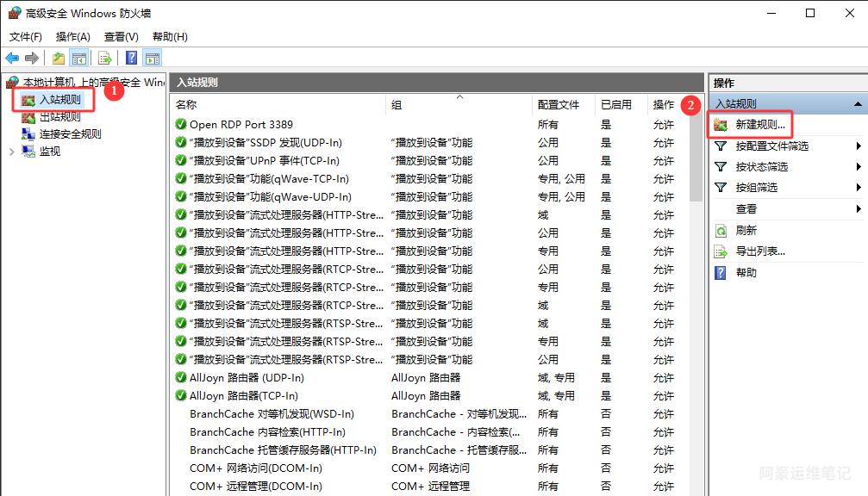Open the 操作(A) menu
The height and width of the screenshot is (496, 868).
[72, 37]
